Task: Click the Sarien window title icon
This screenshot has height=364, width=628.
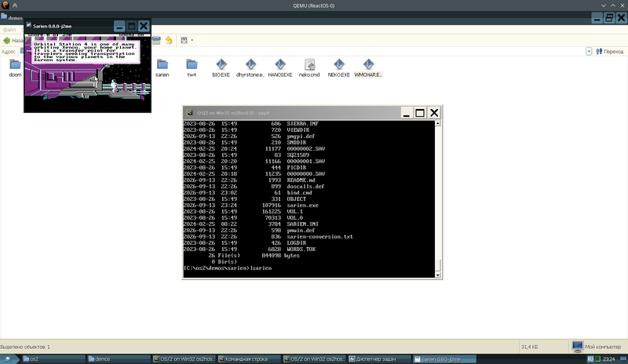Action: coord(29,26)
